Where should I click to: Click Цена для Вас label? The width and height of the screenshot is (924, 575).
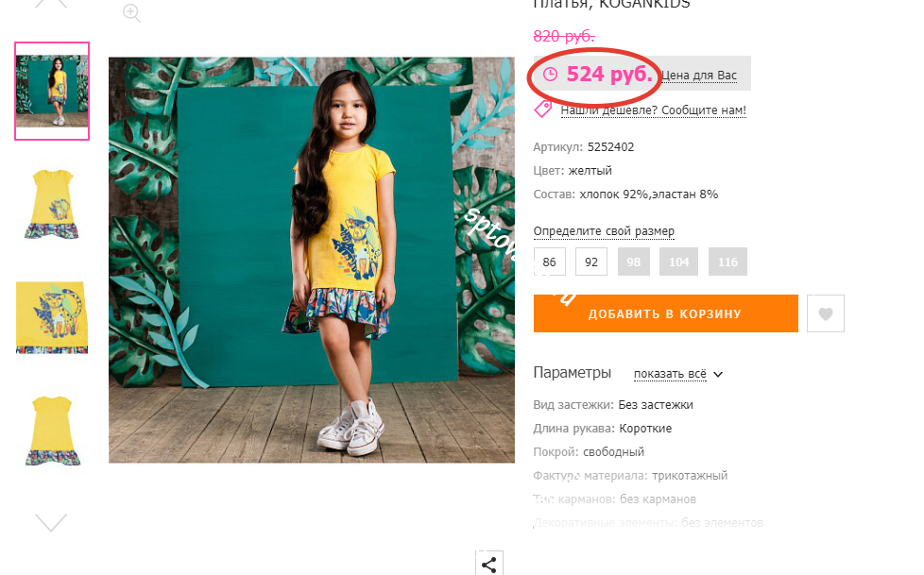coord(699,76)
